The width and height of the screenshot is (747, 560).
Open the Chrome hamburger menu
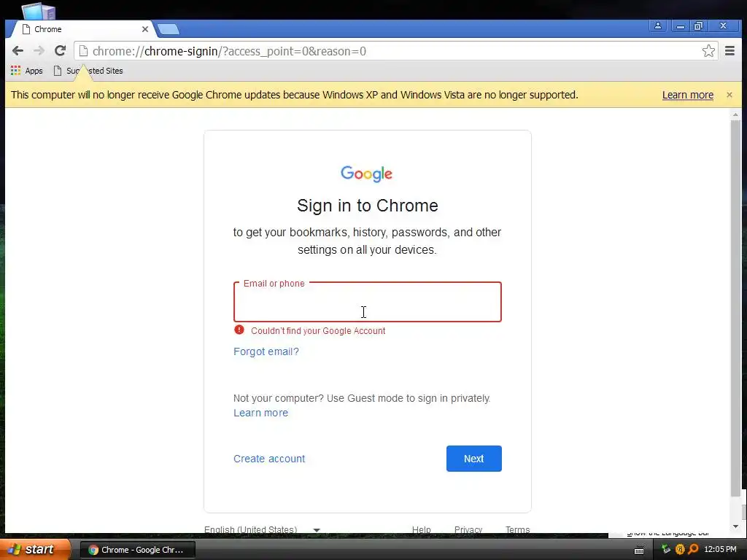click(x=729, y=50)
